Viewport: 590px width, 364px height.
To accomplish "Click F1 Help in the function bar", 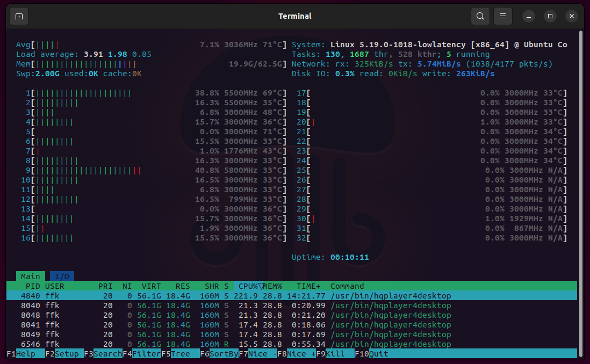I will pos(21,354).
